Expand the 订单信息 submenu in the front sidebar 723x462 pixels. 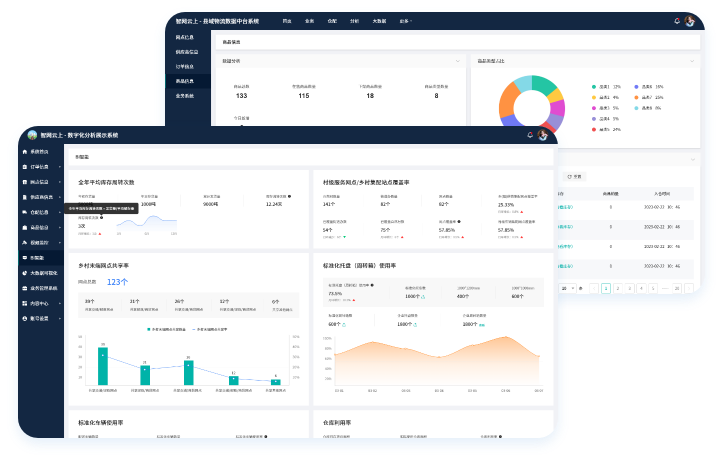point(61,166)
